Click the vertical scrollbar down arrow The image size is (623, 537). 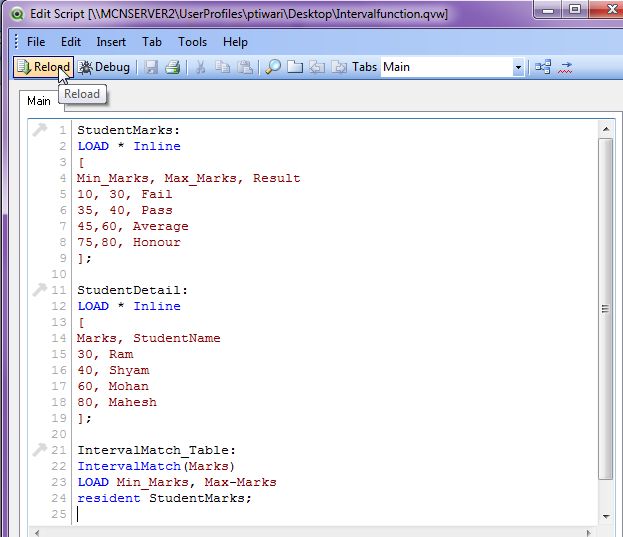click(x=606, y=516)
